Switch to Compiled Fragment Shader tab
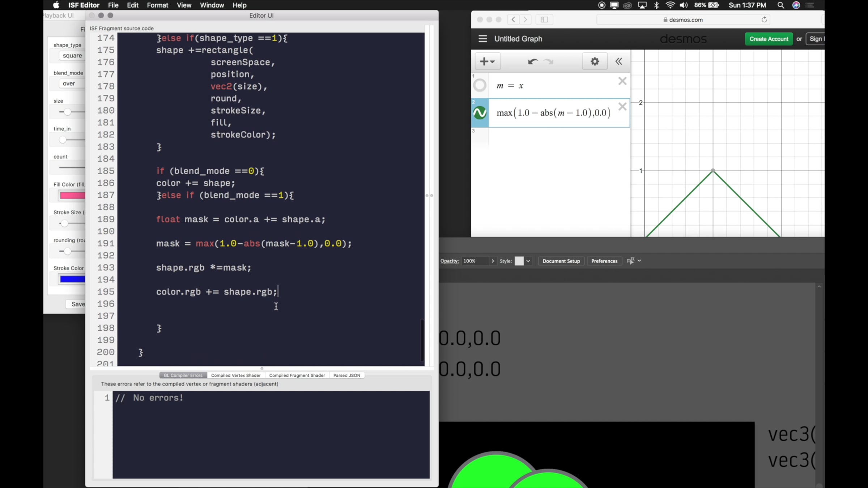The height and width of the screenshot is (488, 868). [297, 375]
